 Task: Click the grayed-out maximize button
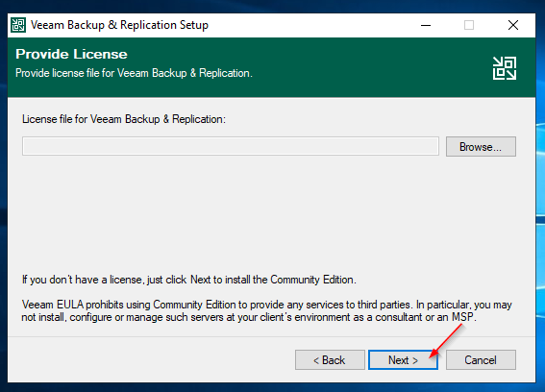point(469,25)
